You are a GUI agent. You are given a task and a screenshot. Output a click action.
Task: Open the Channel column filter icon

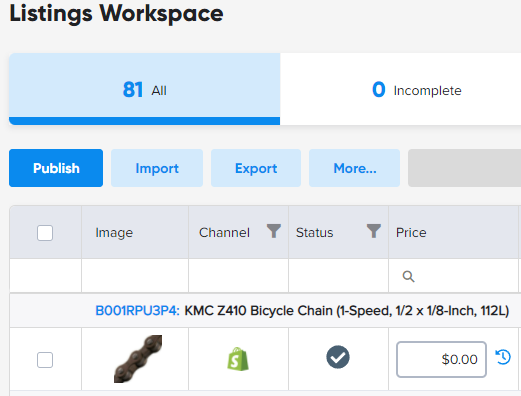(x=274, y=231)
